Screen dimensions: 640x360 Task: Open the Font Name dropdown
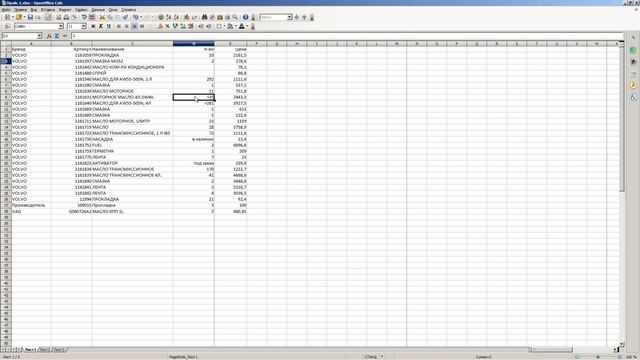click(x=61, y=26)
